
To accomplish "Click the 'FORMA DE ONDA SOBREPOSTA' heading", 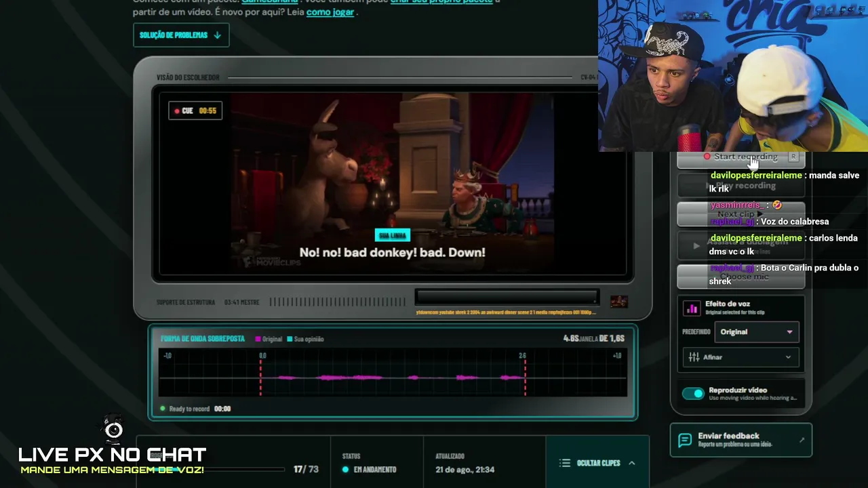I will pyautogui.click(x=203, y=338).
